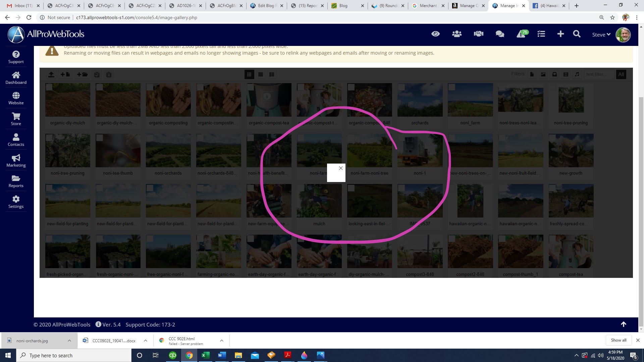644x362 pixels.
Task: Close the small white popup dialog
Action: click(341, 168)
